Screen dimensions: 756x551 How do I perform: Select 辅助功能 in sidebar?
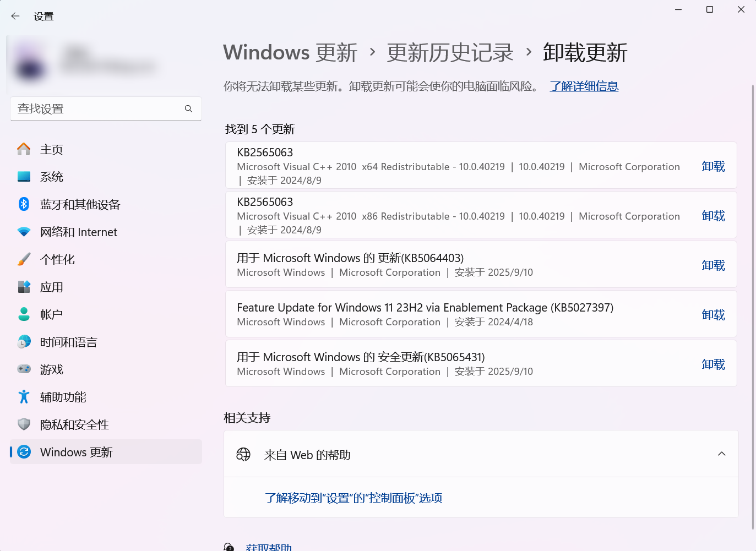pos(106,397)
